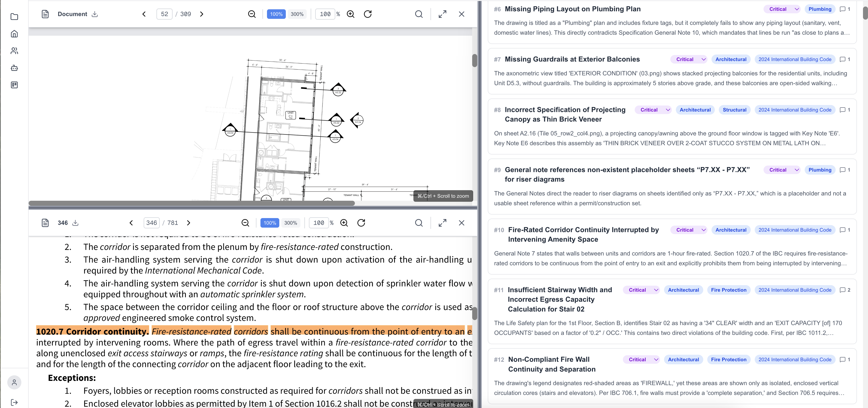Zoom out in the bottom 346 viewer

[x=245, y=223]
